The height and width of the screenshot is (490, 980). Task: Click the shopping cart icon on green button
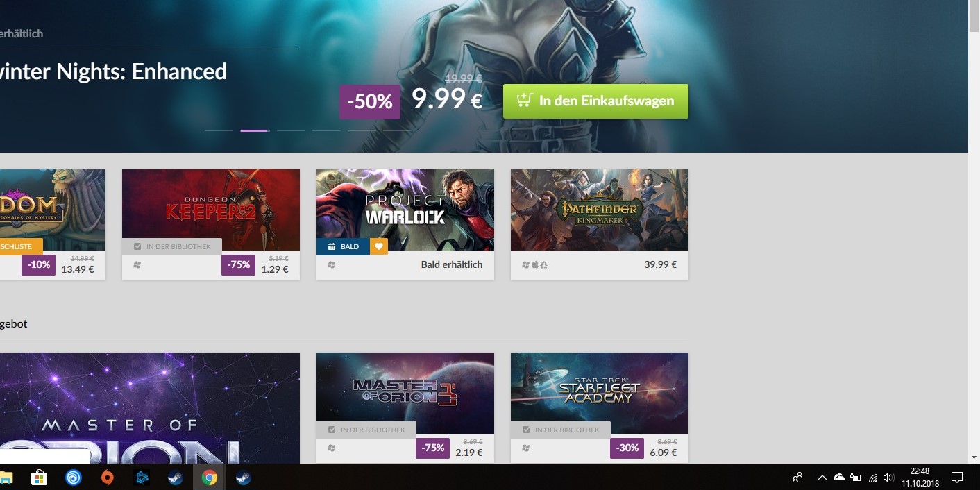(x=525, y=101)
